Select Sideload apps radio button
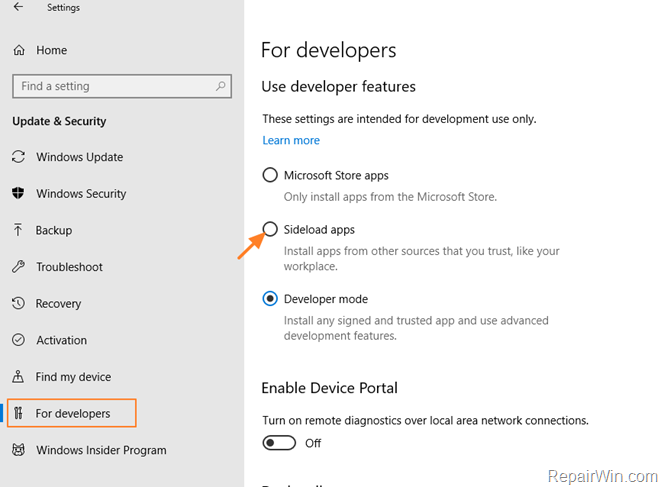The image size is (664, 487). click(x=270, y=229)
